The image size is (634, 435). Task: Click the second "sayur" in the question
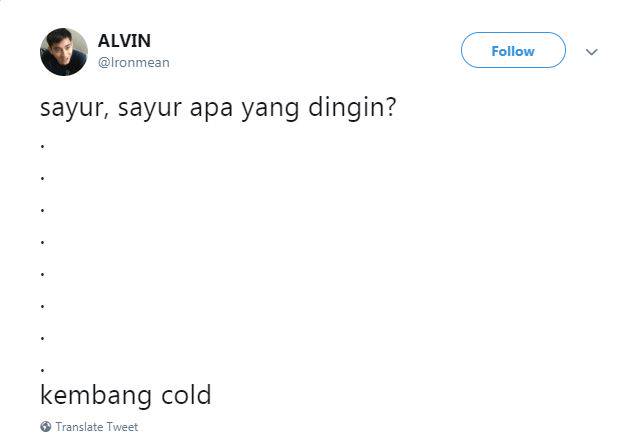150,109
